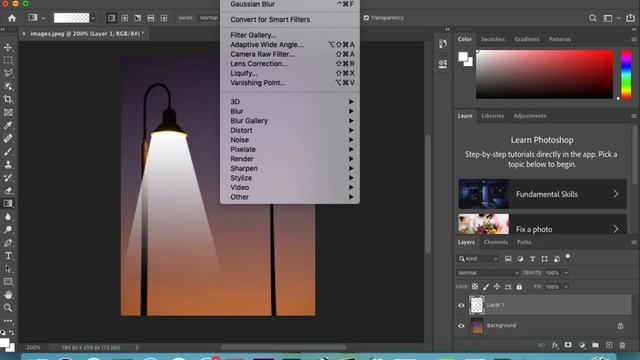640x360 pixels.
Task: Hide Layer 1 with its eye icon
Action: click(461, 305)
